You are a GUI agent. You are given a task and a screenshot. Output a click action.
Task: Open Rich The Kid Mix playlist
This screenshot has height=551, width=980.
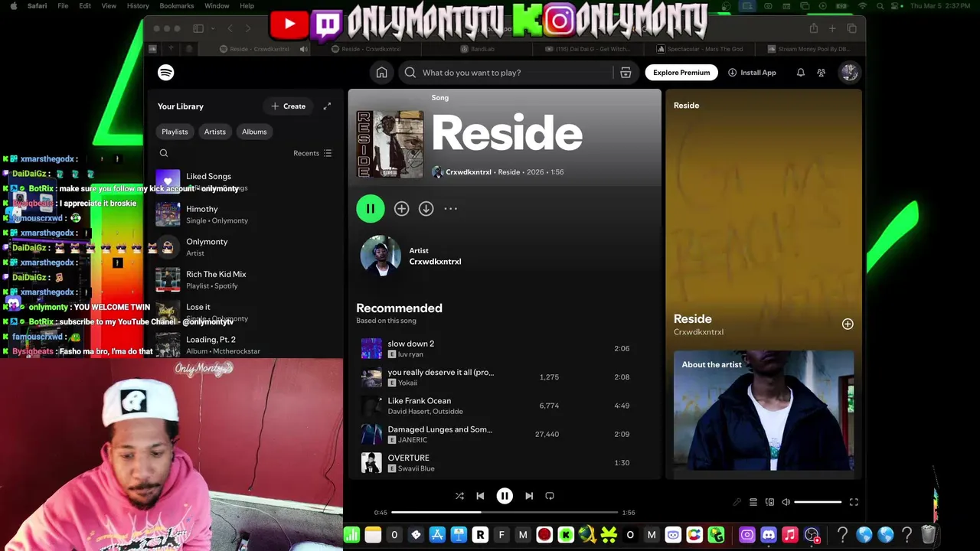click(x=245, y=279)
